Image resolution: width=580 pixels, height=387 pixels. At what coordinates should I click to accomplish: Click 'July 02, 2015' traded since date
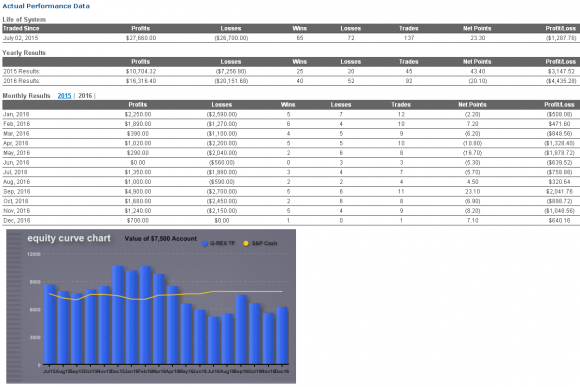[21, 38]
